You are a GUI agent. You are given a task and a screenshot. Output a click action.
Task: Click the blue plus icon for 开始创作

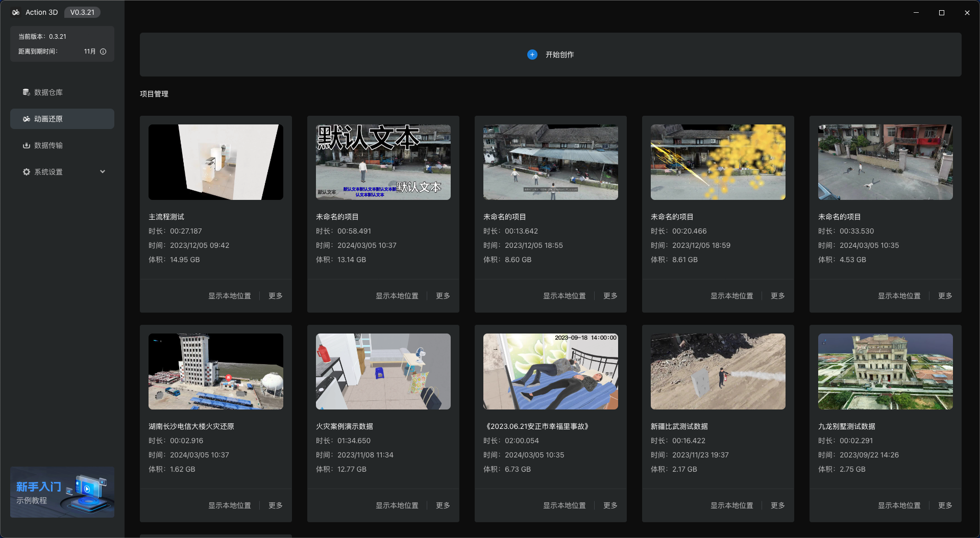pyautogui.click(x=532, y=55)
